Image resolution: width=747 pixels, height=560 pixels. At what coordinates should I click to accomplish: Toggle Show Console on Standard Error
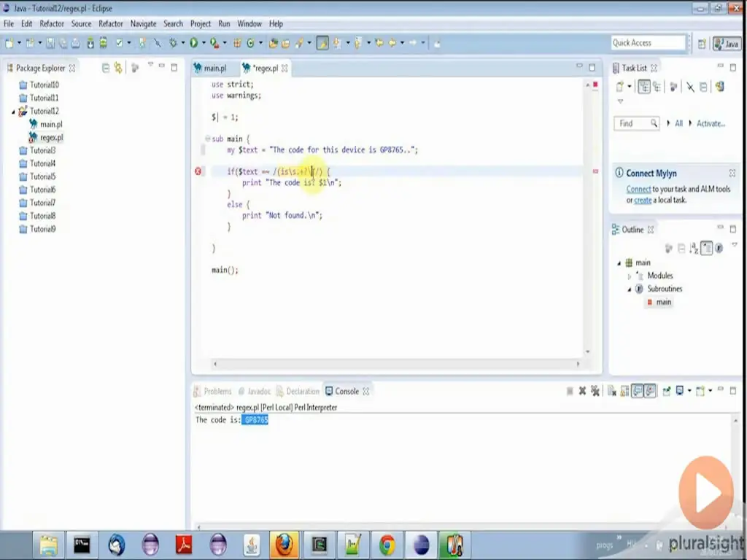650,392
